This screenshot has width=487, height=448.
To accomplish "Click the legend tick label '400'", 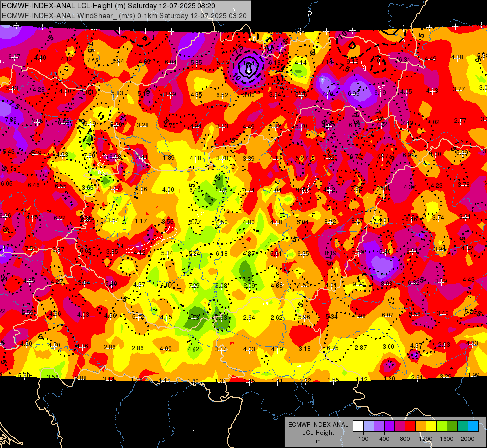I will coord(384,439).
